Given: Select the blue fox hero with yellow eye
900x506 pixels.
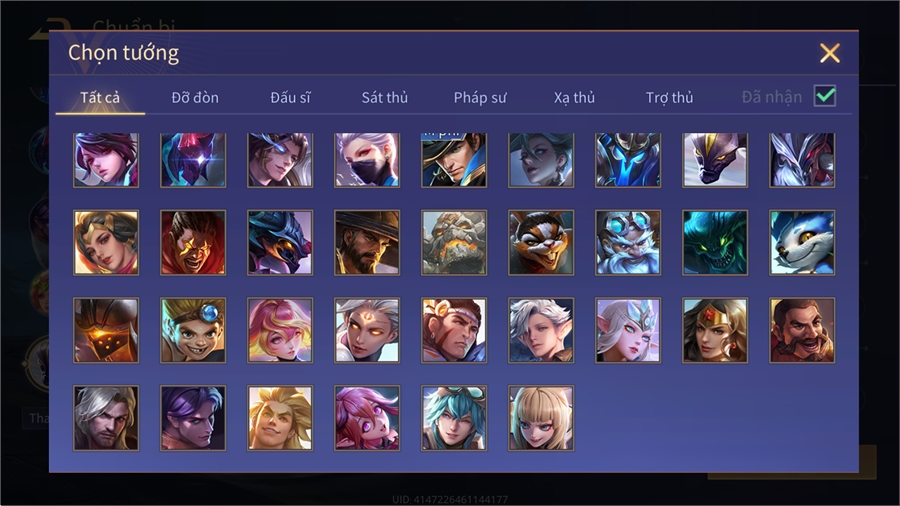Looking at the screenshot, I should point(802,242).
